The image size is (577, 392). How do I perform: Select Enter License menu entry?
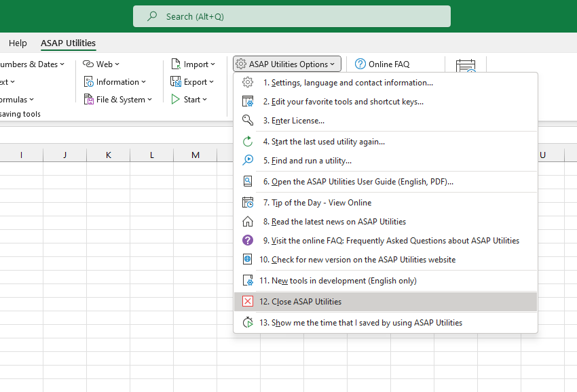pyautogui.click(x=386, y=121)
